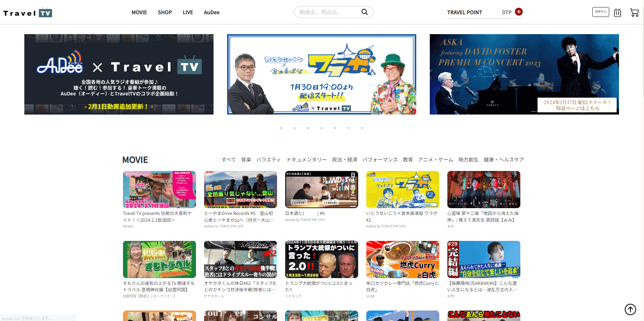The image size is (644, 321).
Task: Click the red plus icon beside 0TP
Action: (519, 12)
